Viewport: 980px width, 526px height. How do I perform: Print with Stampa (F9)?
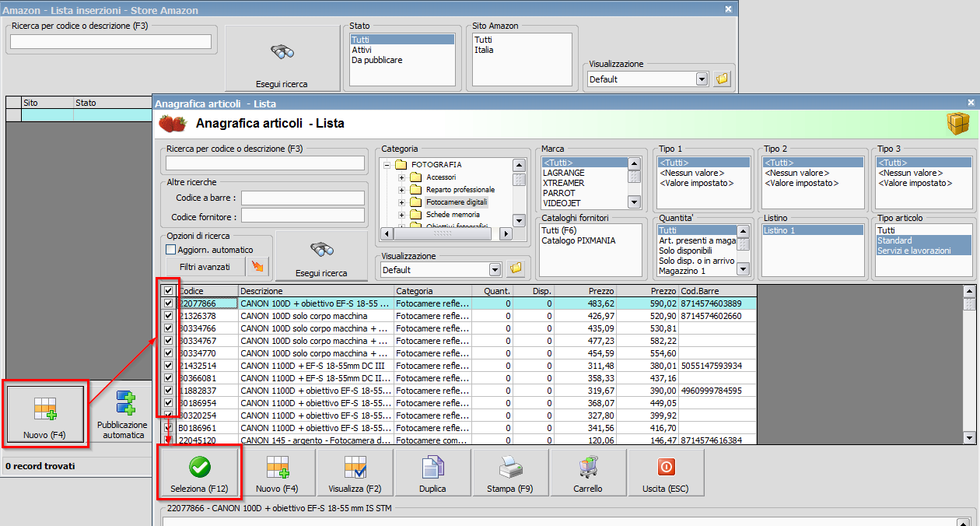click(511, 472)
